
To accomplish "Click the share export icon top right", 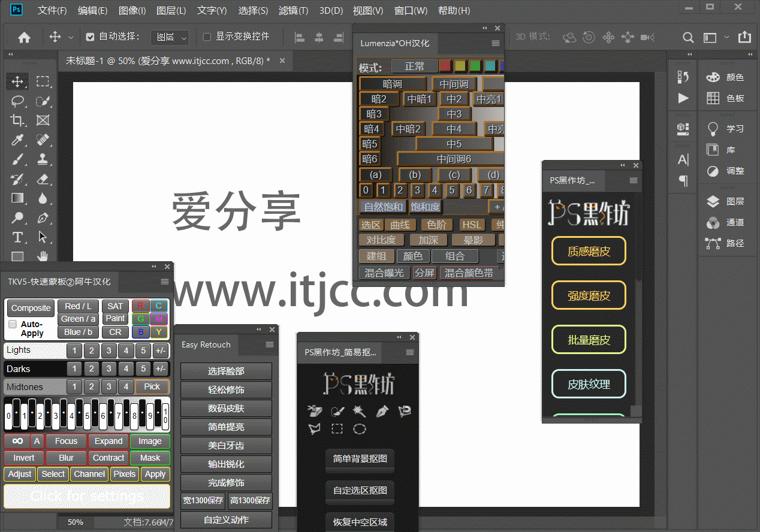I will [744, 37].
